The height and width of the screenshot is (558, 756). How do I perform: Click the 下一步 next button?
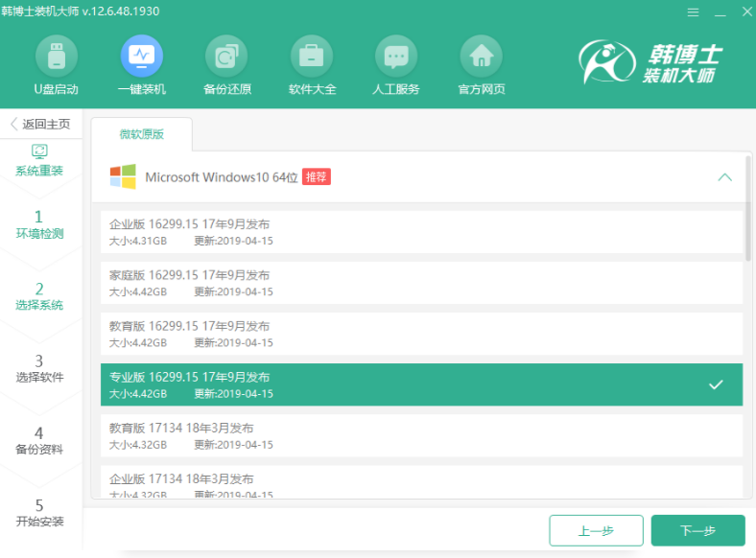(x=698, y=530)
